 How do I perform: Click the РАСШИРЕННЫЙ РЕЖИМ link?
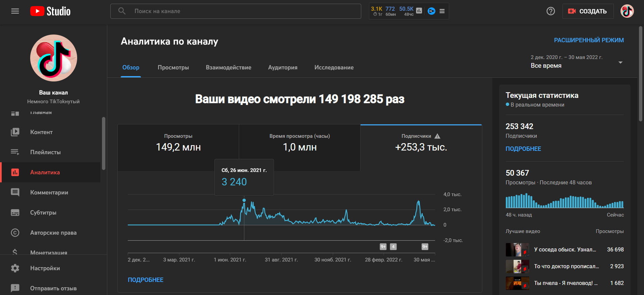click(x=589, y=40)
